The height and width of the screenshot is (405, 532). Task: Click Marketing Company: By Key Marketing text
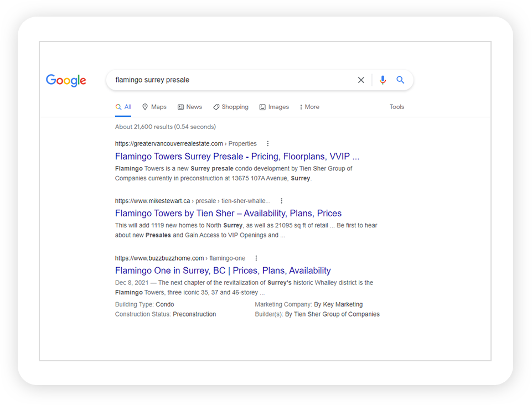click(309, 305)
